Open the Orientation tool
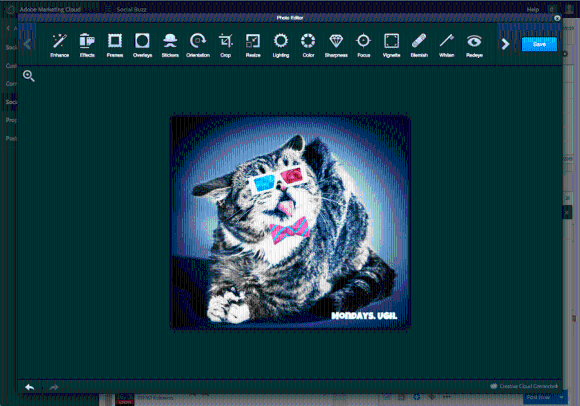This screenshot has height=406, width=580. (198, 45)
